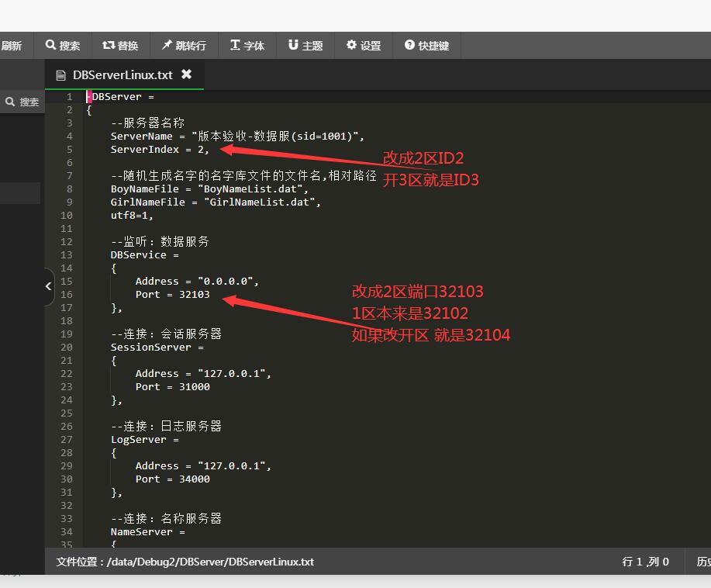The width and height of the screenshot is (711, 588).
Task: Click the LogServer Port = 34000 line
Action: (x=172, y=479)
